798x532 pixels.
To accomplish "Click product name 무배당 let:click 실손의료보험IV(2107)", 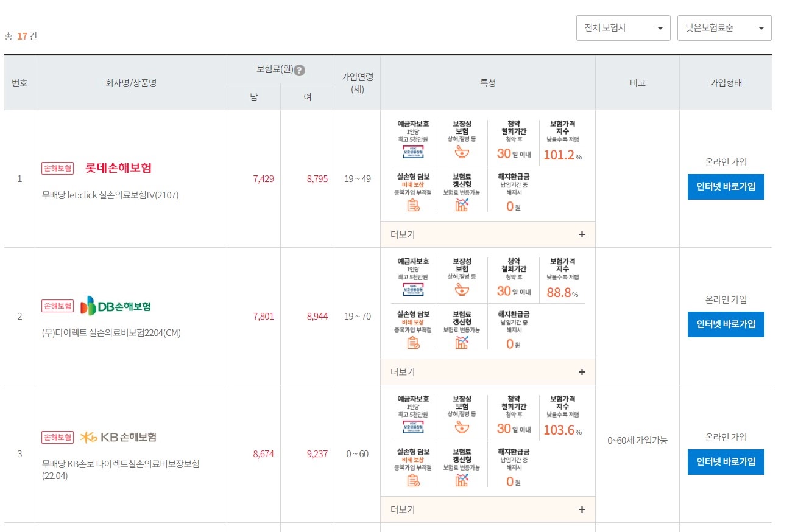I will tap(110, 195).
